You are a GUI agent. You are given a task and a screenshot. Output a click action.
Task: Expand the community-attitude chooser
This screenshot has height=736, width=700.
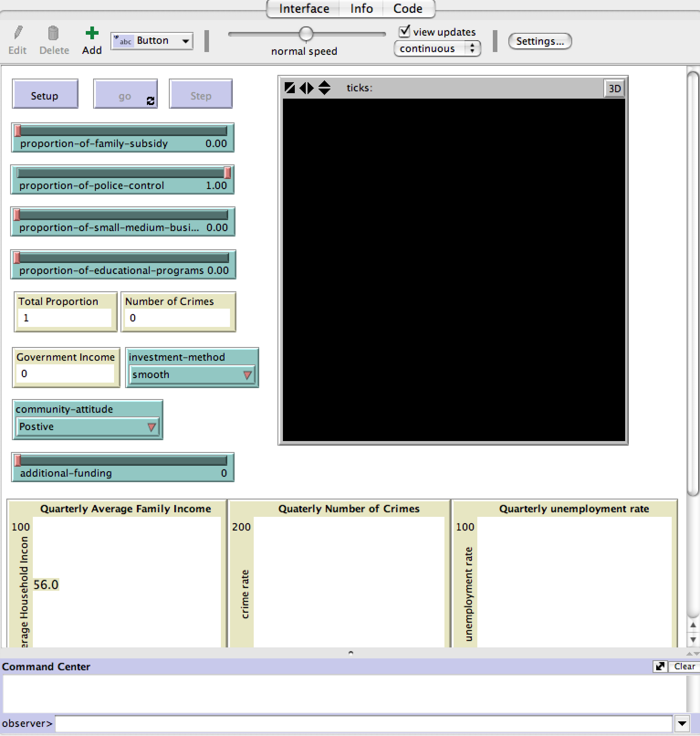(x=87, y=427)
